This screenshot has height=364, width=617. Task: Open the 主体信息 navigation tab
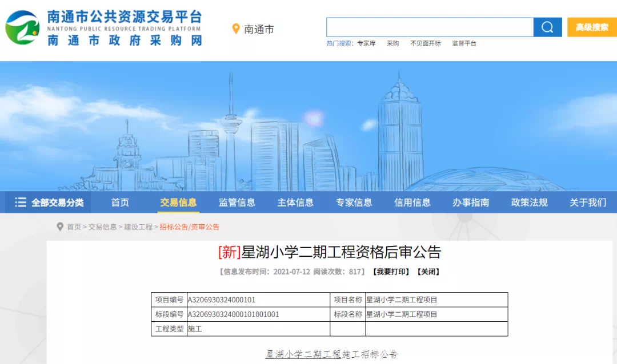tap(295, 203)
